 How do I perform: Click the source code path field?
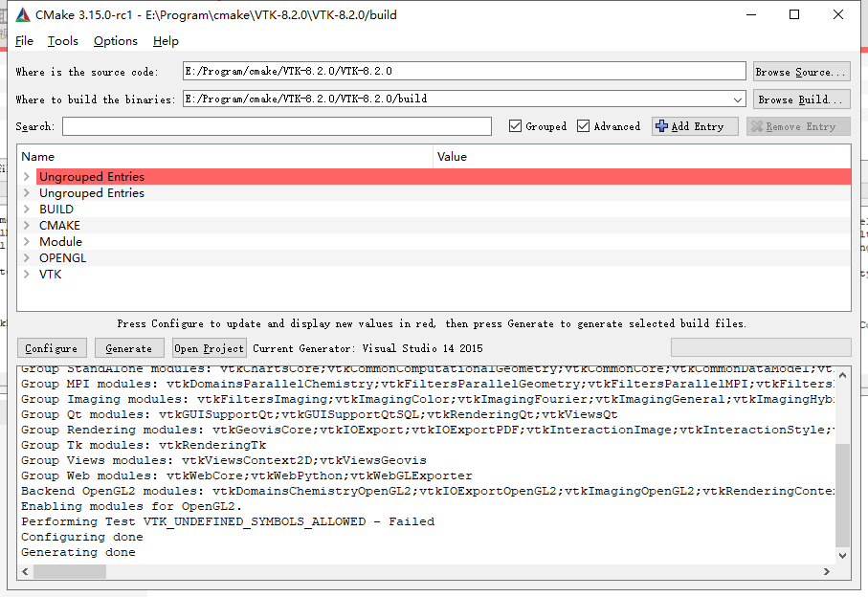[464, 71]
